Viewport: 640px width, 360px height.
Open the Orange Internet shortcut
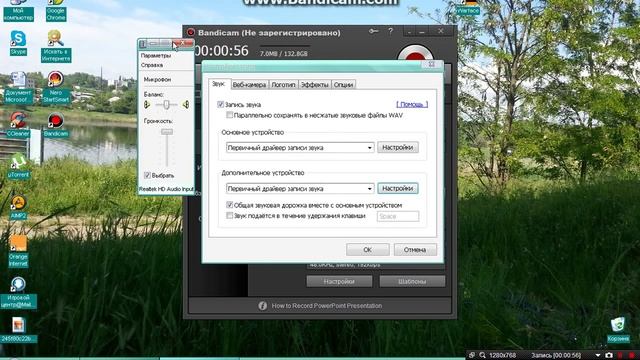18,251
